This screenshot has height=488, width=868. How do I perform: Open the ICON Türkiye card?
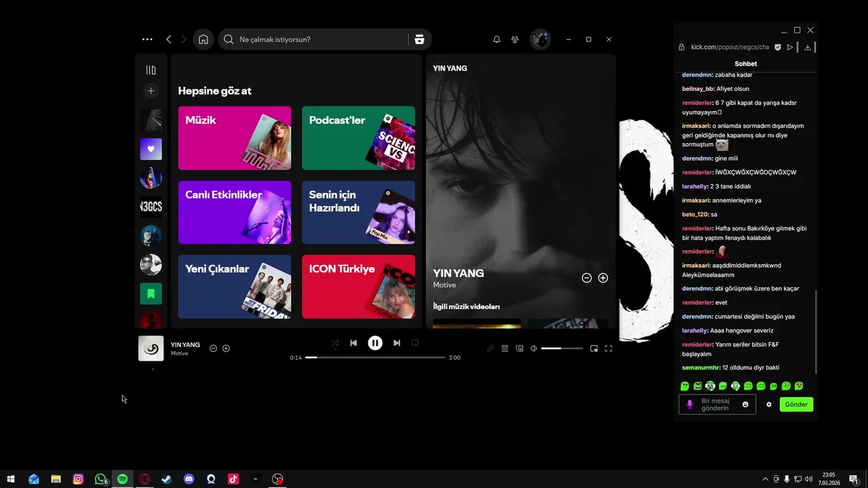pos(358,287)
